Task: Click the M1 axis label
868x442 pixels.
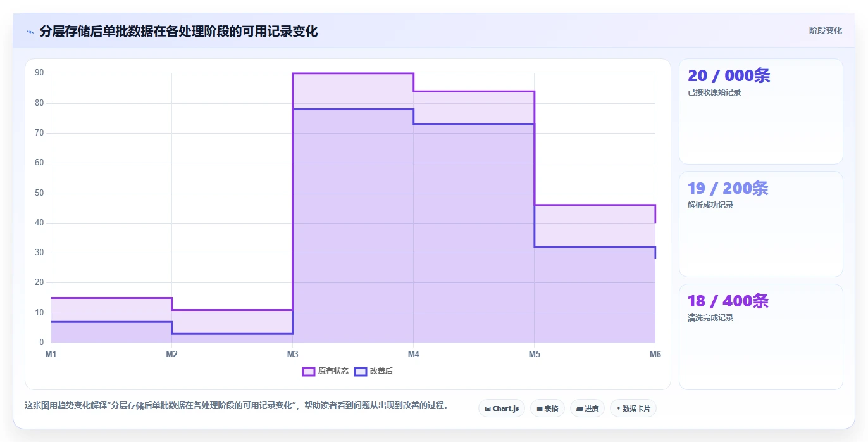Action: tap(51, 354)
